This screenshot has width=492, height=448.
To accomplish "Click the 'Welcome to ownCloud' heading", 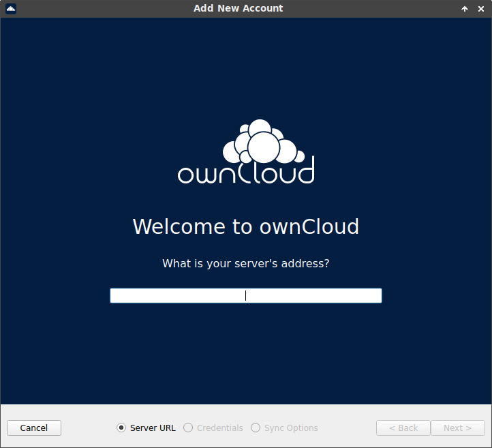I will (246, 226).
